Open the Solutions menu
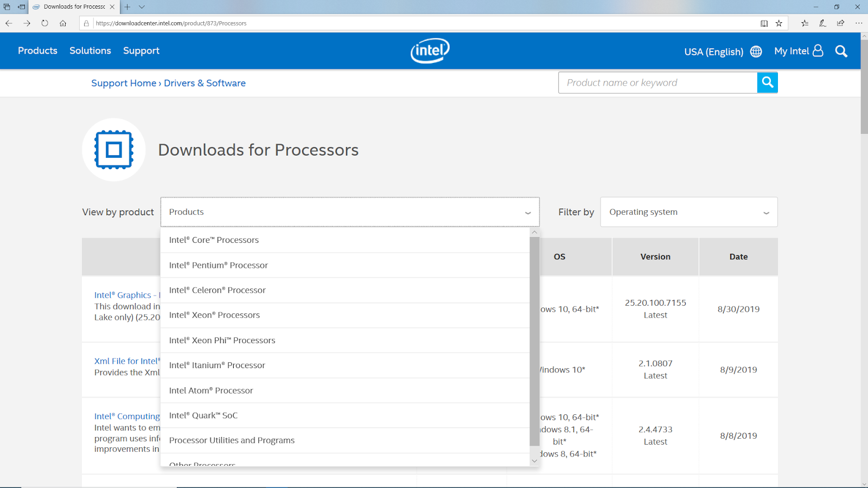Image resolution: width=868 pixels, height=488 pixels. tap(90, 50)
